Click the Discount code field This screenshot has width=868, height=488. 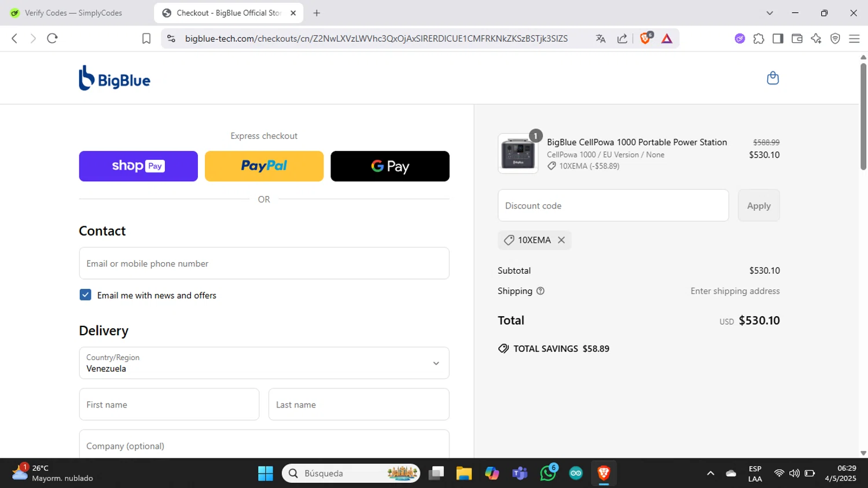tap(613, 206)
